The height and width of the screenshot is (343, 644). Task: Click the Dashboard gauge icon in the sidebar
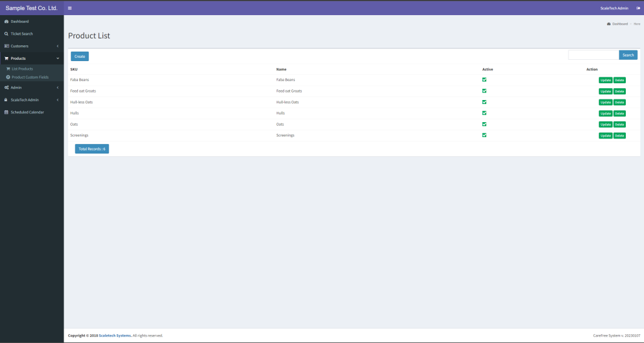click(x=6, y=21)
